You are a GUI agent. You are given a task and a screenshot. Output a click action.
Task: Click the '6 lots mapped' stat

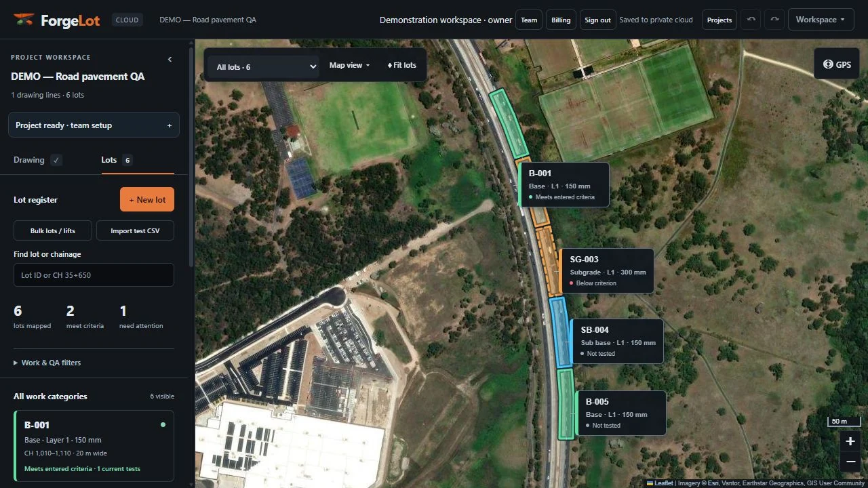coord(32,318)
